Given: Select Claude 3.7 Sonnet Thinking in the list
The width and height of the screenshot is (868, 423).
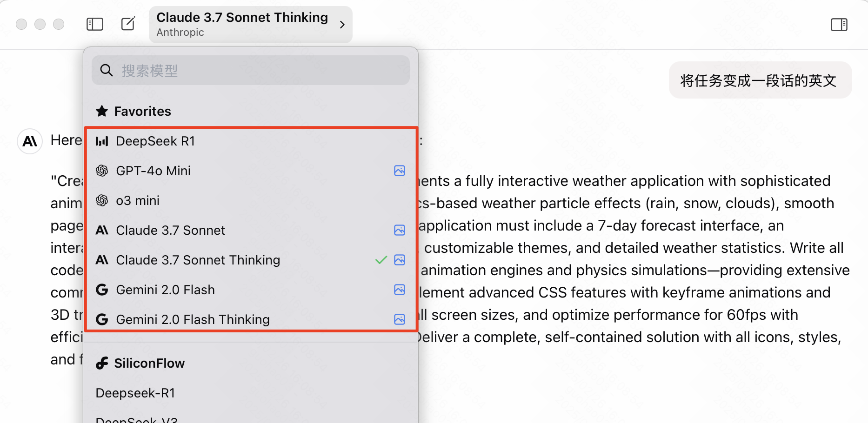Looking at the screenshot, I should (251, 260).
